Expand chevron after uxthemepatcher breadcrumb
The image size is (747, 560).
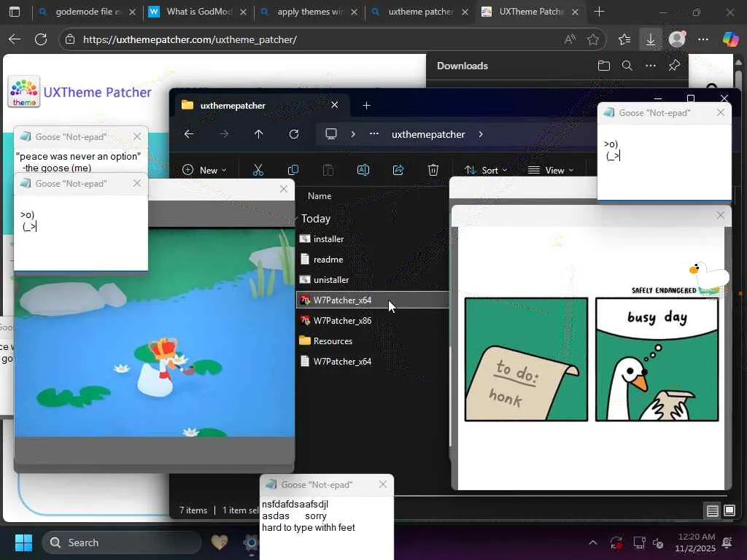(481, 134)
